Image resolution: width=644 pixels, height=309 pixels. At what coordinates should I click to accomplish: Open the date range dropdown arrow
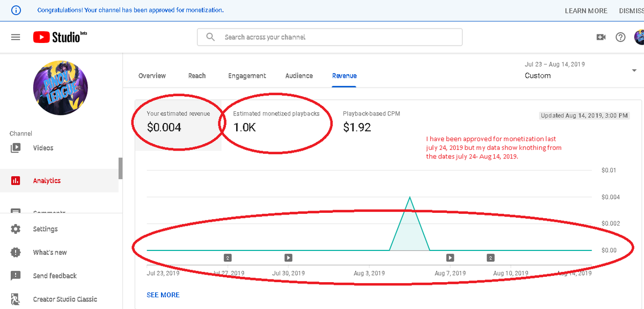click(x=634, y=70)
